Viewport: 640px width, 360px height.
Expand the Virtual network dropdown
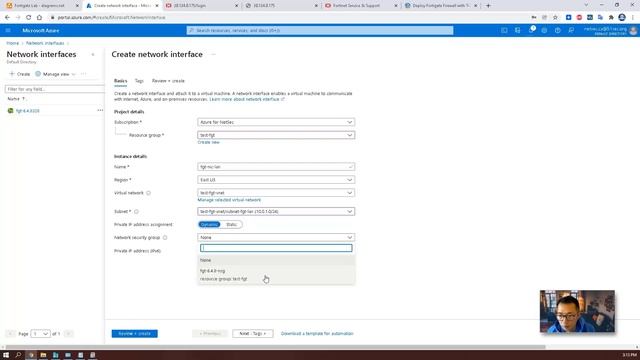coord(276,193)
